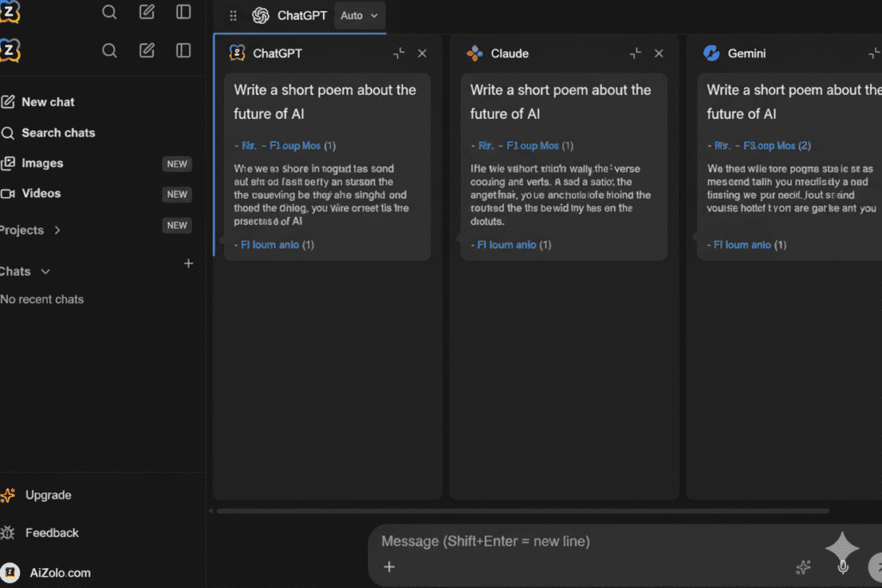Open the Images section in the sidebar
The height and width of the screenshot is (588, 882).
pyautogui.click(x=40, y=163)
